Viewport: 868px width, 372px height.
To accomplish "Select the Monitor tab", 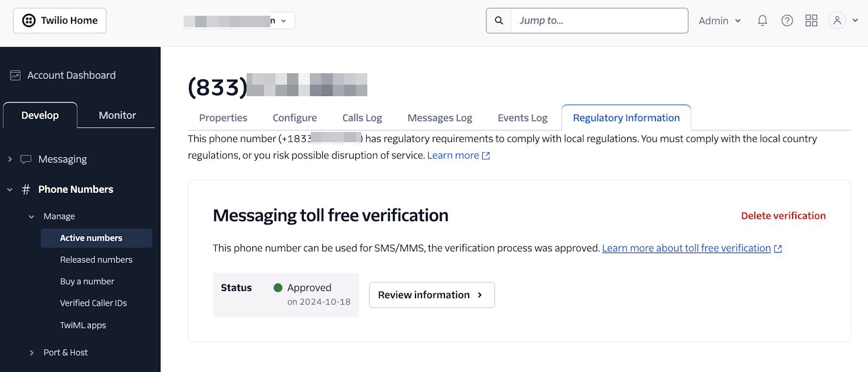I will (x=117, y=115).
